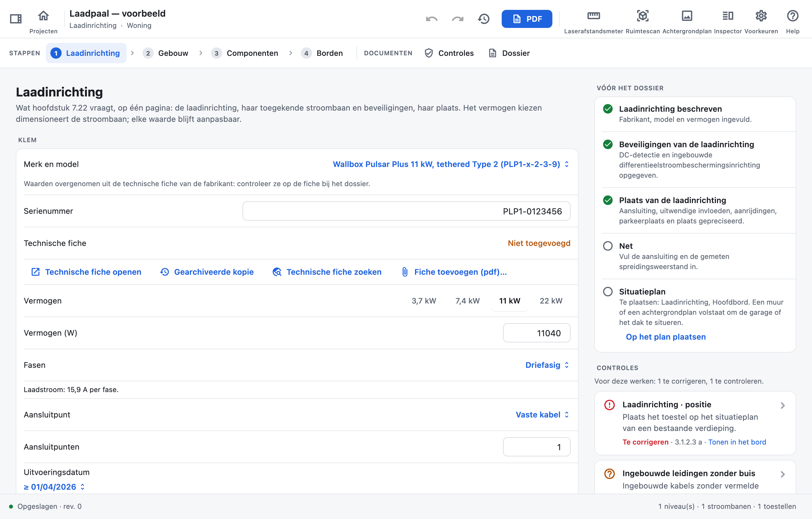The height and width of the screenshot is (519, 812).
Task: Click the Situatieplan checklist circle
Action: [608, 292]
